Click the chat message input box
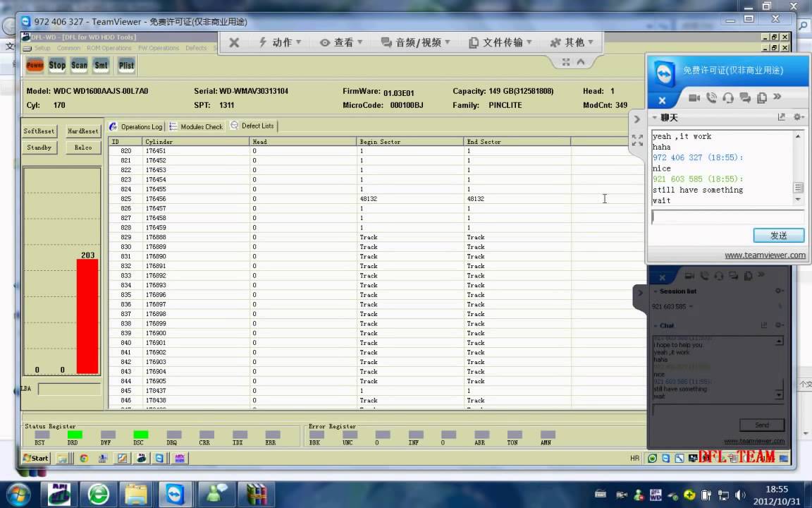 click(727, 217)
